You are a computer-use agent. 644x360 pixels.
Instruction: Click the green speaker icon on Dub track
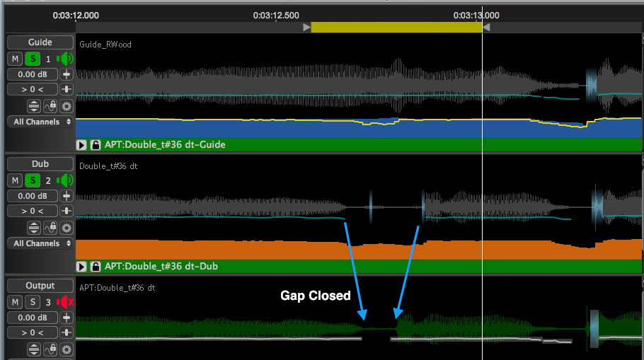point(65,181)
